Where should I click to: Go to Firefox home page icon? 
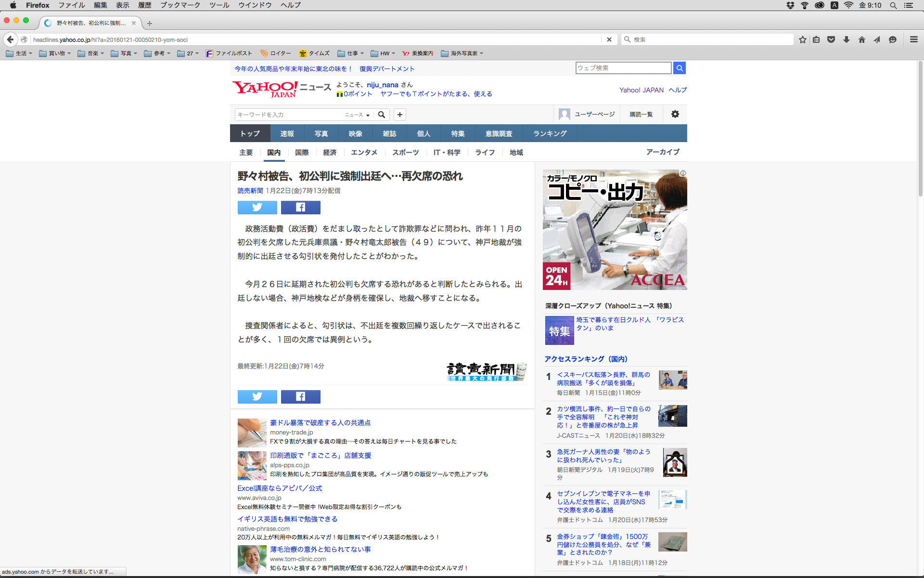pos(861,39)
